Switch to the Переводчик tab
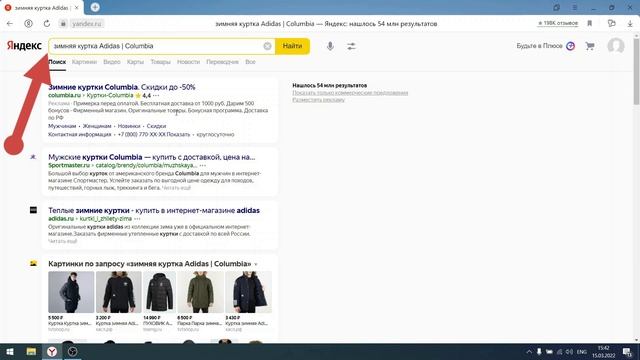640x360 pixels. coord(222,62)
